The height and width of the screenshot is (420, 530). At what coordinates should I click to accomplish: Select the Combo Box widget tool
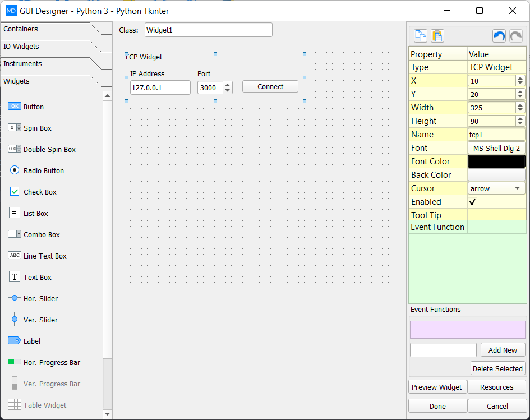[39, 234]
